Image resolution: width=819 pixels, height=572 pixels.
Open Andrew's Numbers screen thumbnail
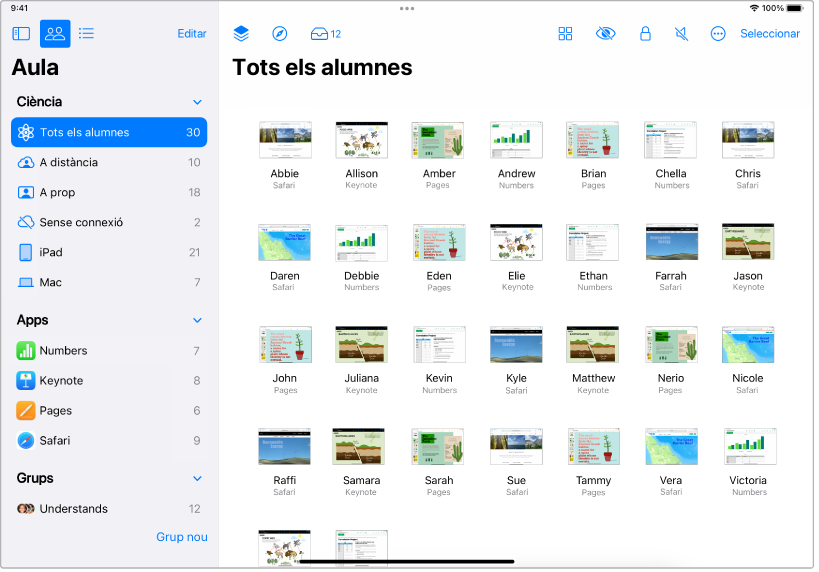(x=516, y=140)
